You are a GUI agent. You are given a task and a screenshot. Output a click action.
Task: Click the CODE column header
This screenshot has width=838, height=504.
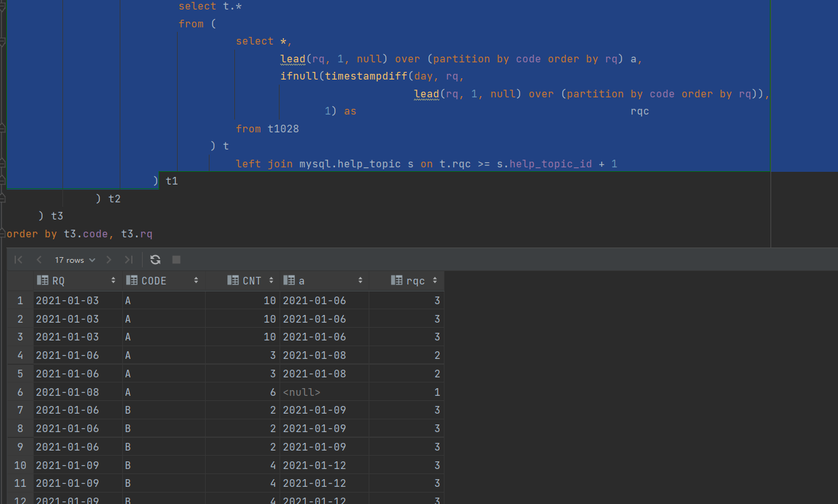164,281
